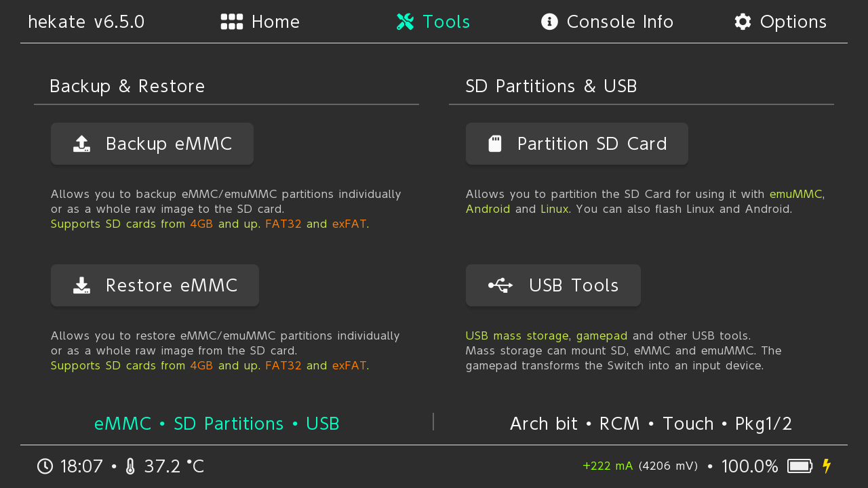This screenshot has width=868, height=488.
Task: Click the Backup & Restore heading
Action: coord(127,86)
